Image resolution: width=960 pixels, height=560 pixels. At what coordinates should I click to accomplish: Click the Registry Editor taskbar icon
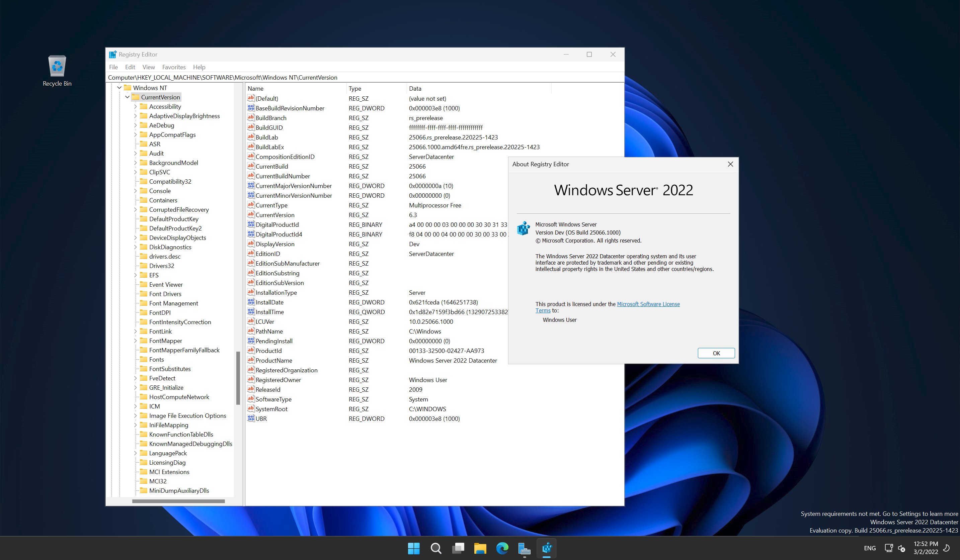click(547, 548)
